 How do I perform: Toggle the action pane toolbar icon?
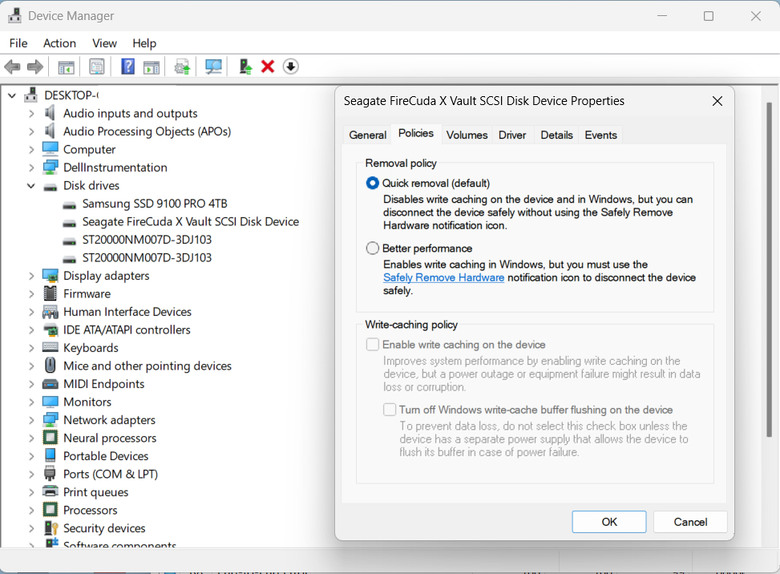tap(151, 67)
